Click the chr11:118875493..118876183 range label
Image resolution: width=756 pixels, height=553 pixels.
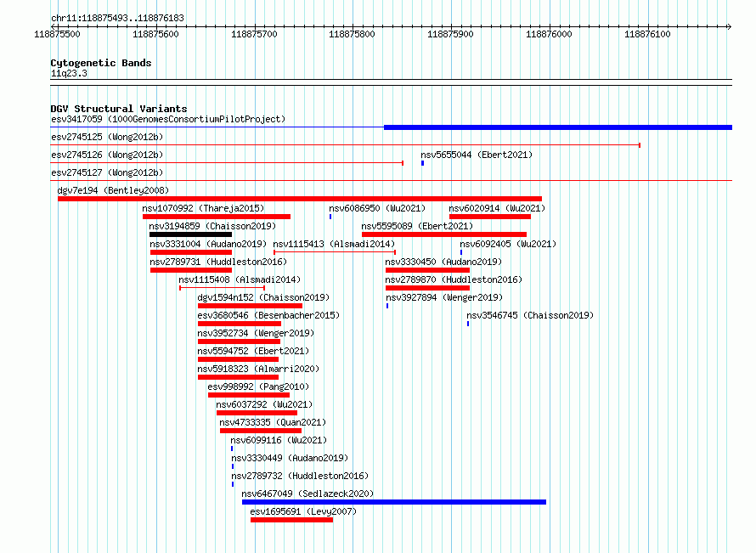(117, 18)
